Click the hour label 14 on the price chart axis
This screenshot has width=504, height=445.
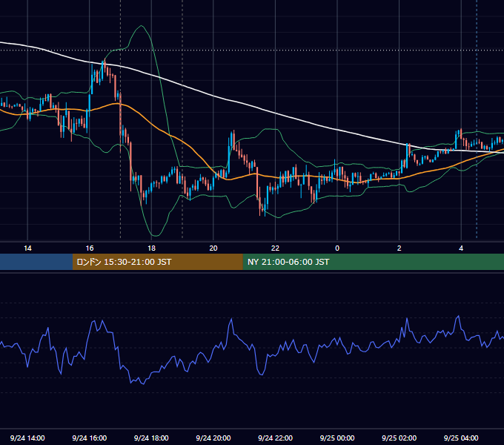(x=27, y=248)
